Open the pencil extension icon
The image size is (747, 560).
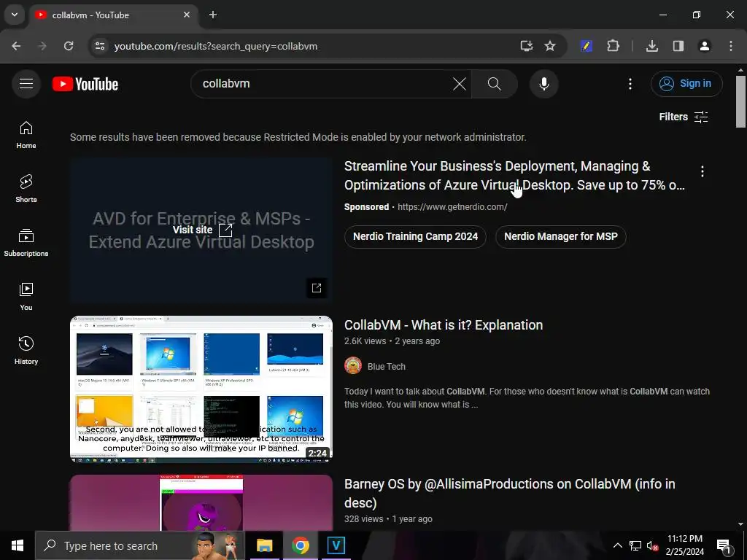point(586,46)
